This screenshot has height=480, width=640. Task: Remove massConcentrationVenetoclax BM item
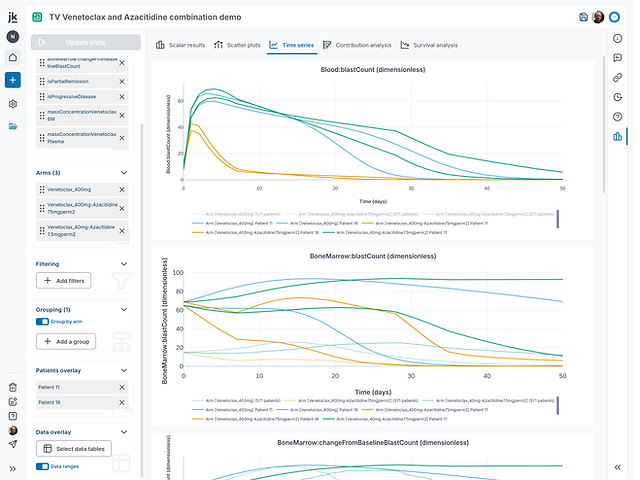pyautogui.click(x=122, y=116)
